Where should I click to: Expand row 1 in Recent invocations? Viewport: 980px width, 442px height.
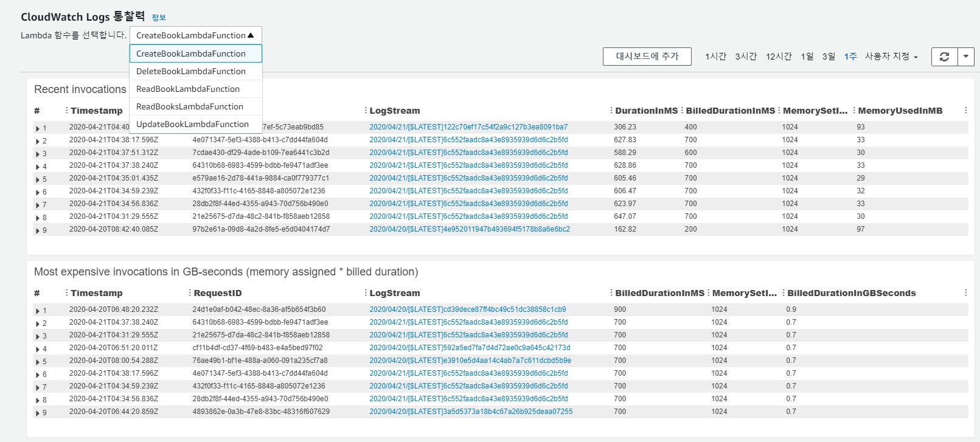coord(38,128)
